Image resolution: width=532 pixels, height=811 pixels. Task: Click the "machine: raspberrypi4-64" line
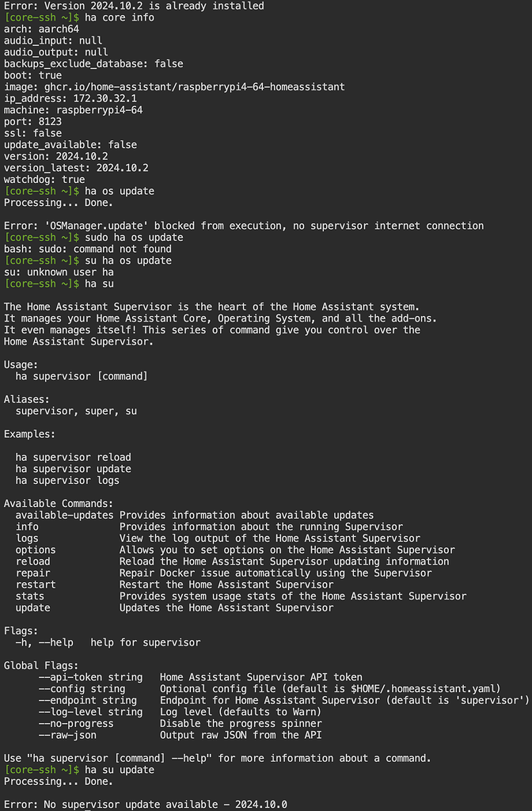pos(73,110)
